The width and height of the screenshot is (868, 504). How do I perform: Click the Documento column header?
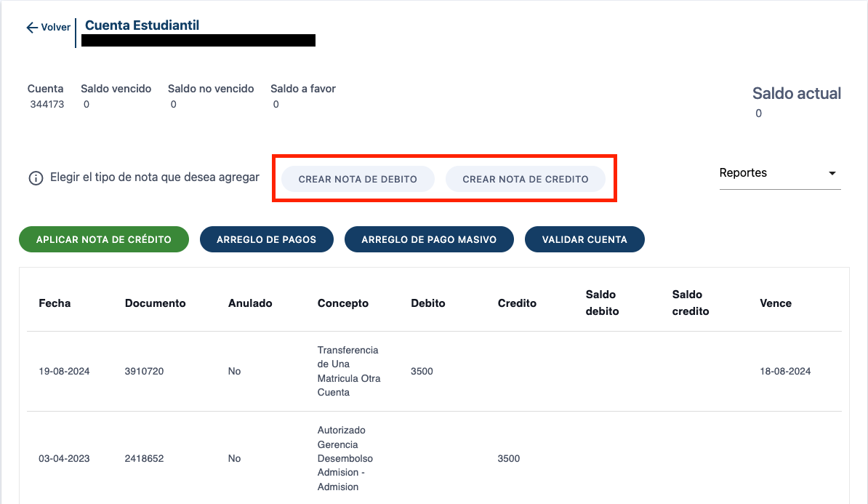pyautogui.click(x=155, y=303)
